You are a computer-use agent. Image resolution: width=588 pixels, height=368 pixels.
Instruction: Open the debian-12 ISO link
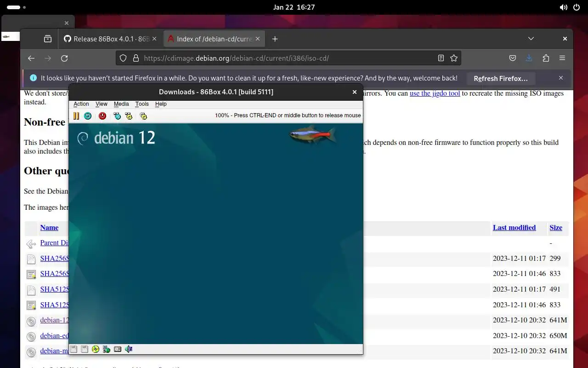[x=54, y=320]
